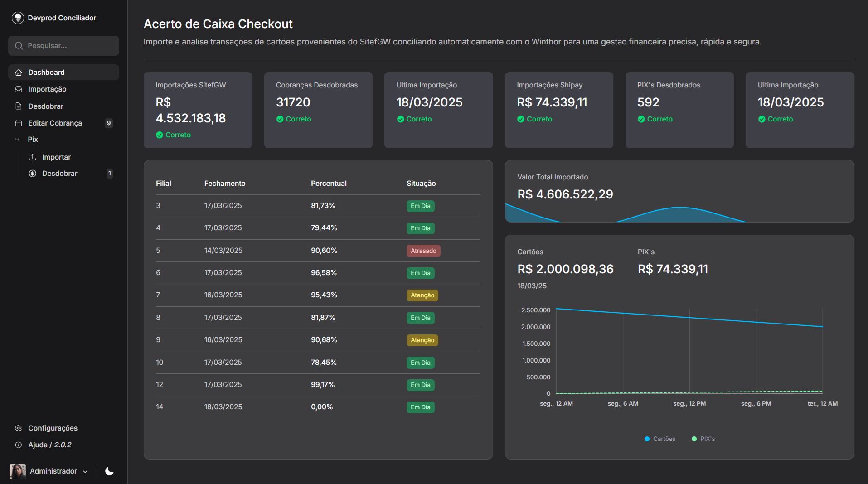The width and height of the screenshot is (868, 484).
Task: Click the document icon beside Desdobrar
Action: click(19, 106)
